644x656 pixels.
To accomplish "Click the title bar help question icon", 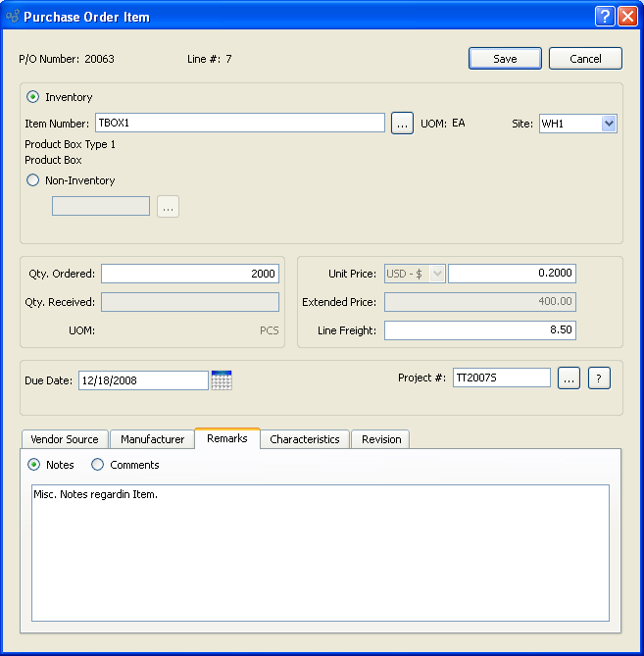I will tap(605, 17).
